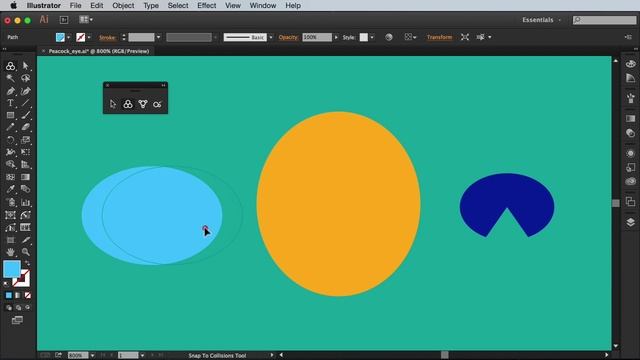The height and width of the screenshot is (360, 640).
Task: Set fill mode to Gradient
Action: (x=18, y=295)
